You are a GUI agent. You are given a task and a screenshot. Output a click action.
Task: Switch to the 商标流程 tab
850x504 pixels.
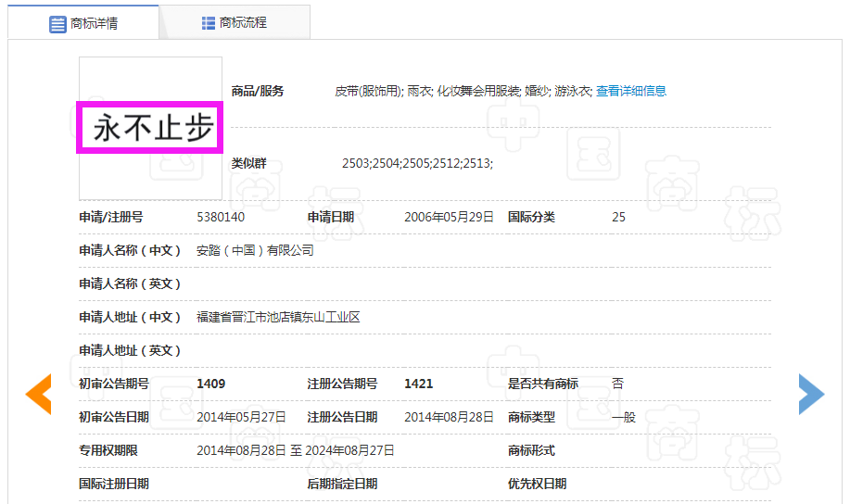pyautogui.click(x=243, y=22)
